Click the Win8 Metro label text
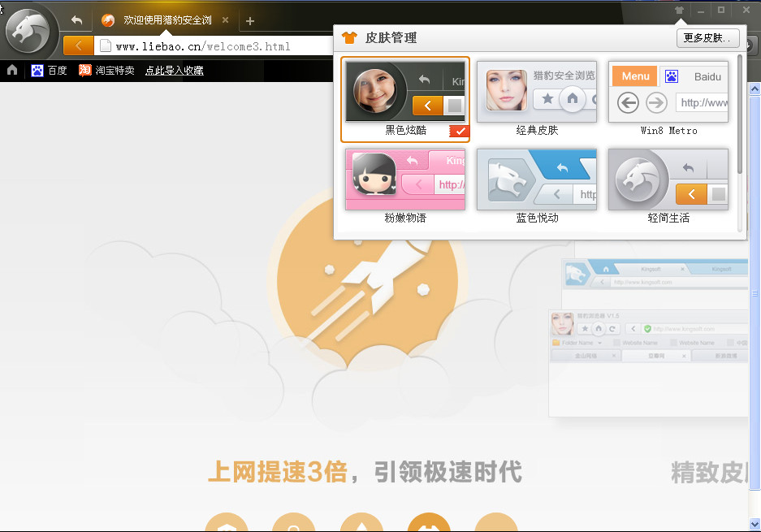This screenshot has height=532, width=761. pyautogui.click(x=668, y=131)
